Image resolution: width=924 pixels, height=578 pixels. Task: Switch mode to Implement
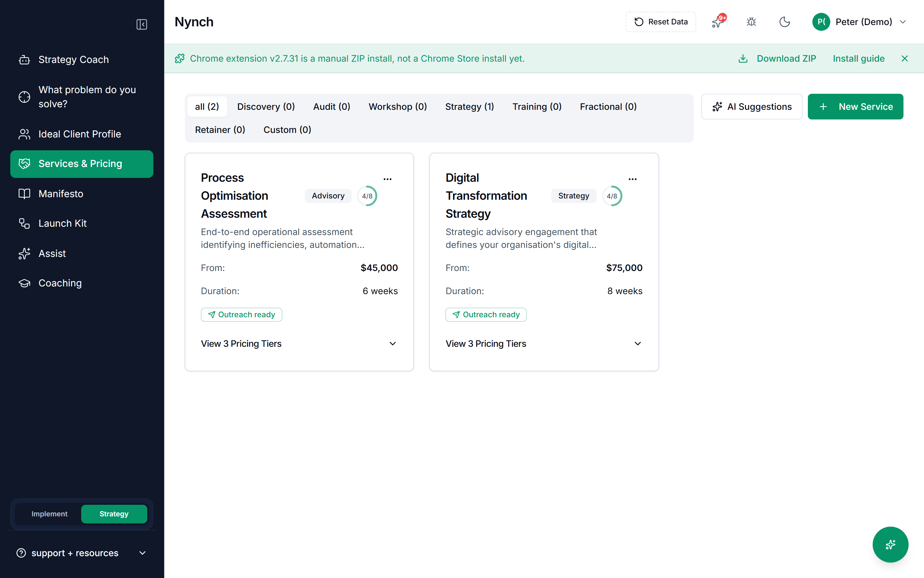pos(49,514)
